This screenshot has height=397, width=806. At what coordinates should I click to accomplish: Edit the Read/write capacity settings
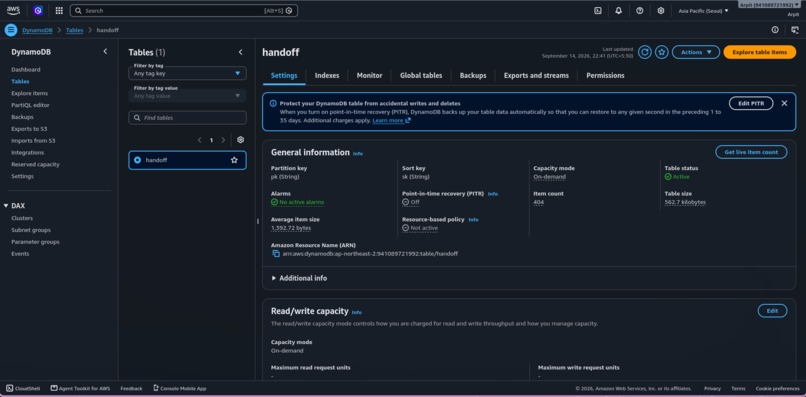click(x=772, y=311)
